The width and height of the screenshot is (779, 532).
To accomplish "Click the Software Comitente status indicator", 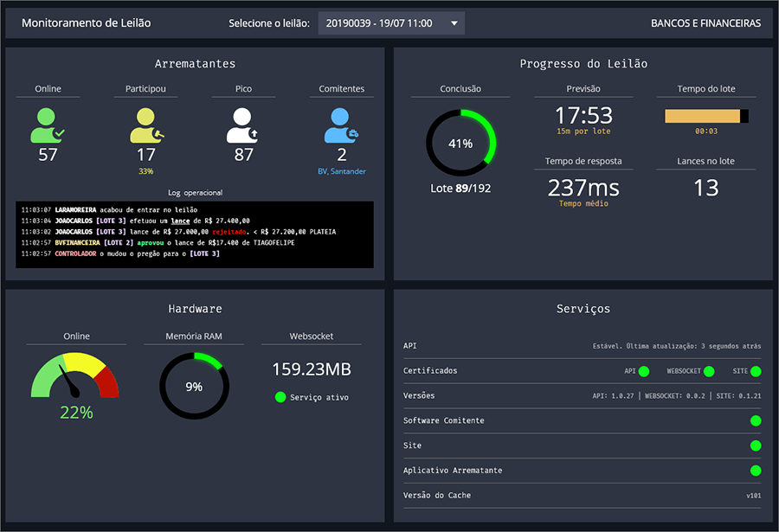I will coord(756,420).
